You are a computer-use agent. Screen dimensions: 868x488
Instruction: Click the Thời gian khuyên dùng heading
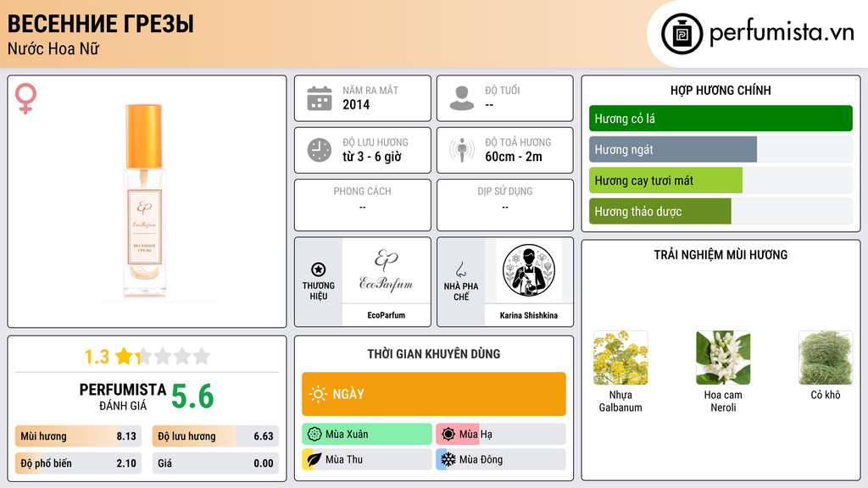[x=434, y=354]
